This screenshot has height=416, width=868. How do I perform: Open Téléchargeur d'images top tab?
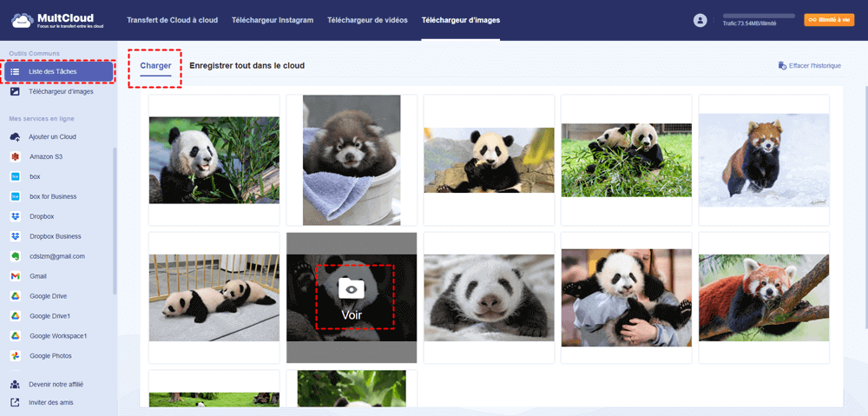pyautogui.click(x=461, y=20)
